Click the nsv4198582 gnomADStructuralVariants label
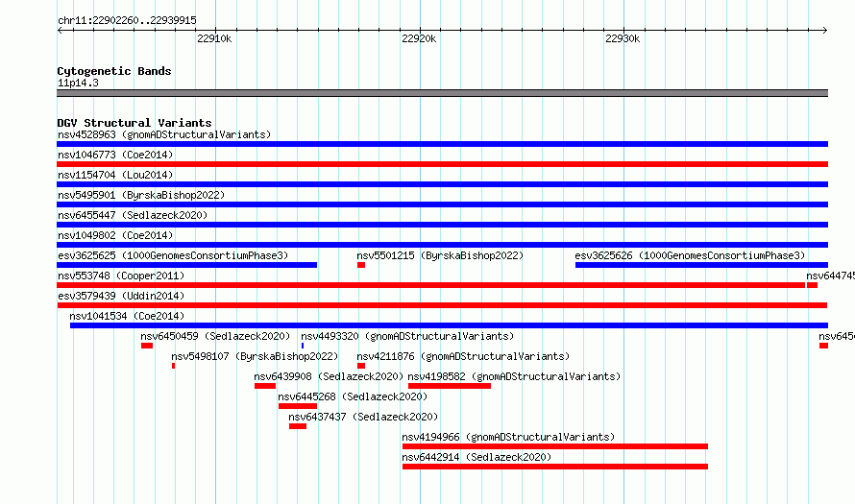Image resolution: width=855 pixels, height=504 pixels. (514, 376)
